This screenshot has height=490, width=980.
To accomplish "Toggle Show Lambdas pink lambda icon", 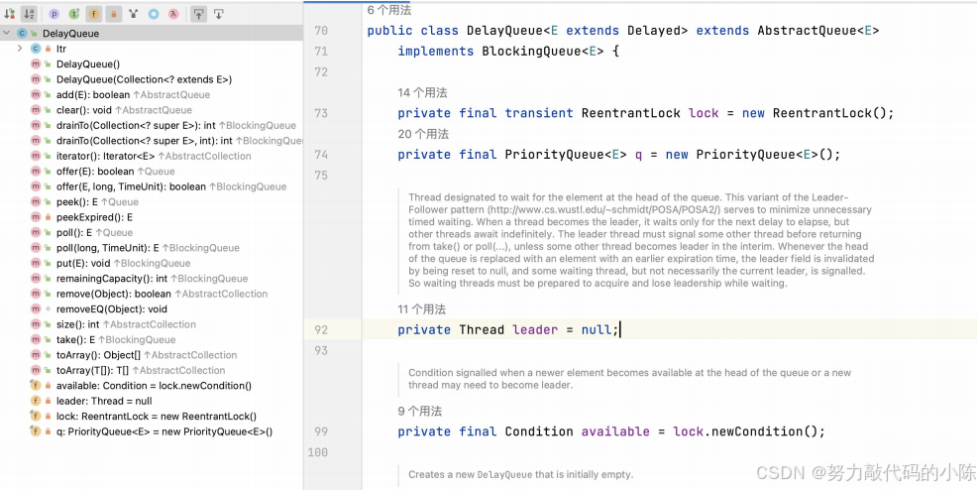I will click(173, 13).
